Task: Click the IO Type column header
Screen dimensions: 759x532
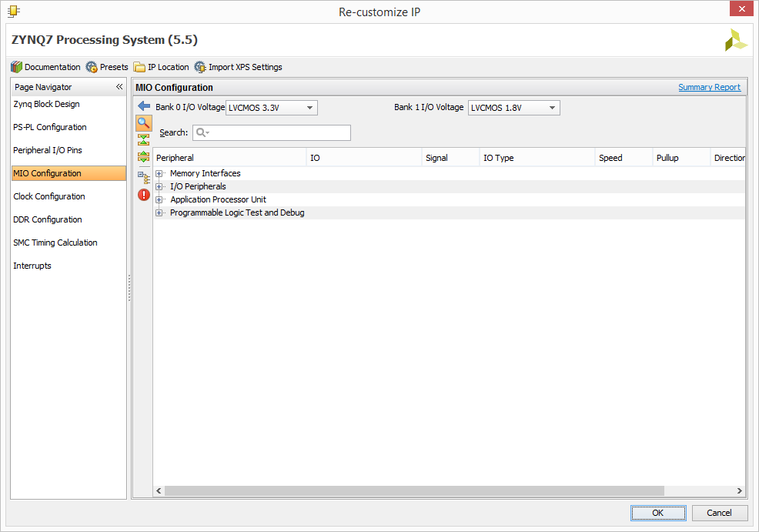Action: [537, 158]
